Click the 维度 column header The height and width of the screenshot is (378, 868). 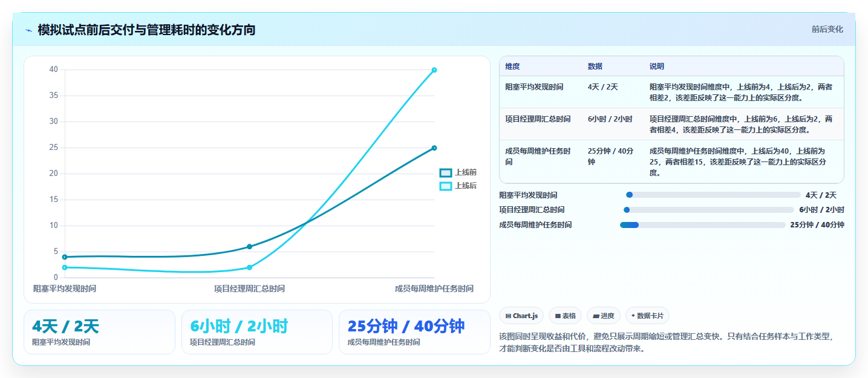tap(513, 67)
